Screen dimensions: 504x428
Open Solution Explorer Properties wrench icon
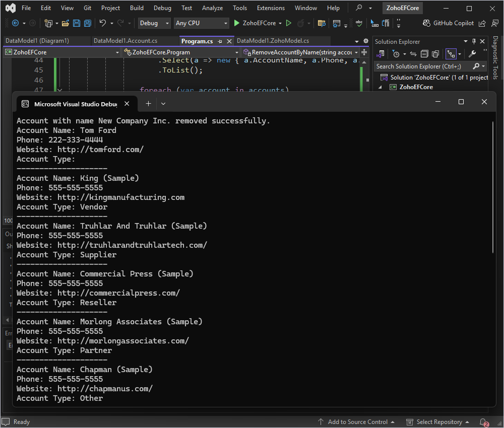(472, 54)
